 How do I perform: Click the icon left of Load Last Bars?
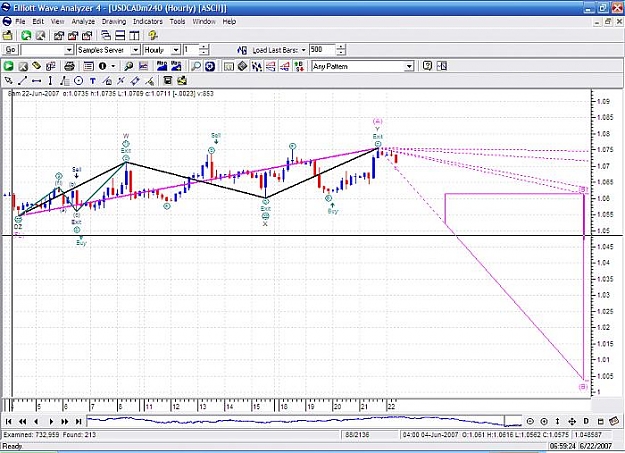242,50
